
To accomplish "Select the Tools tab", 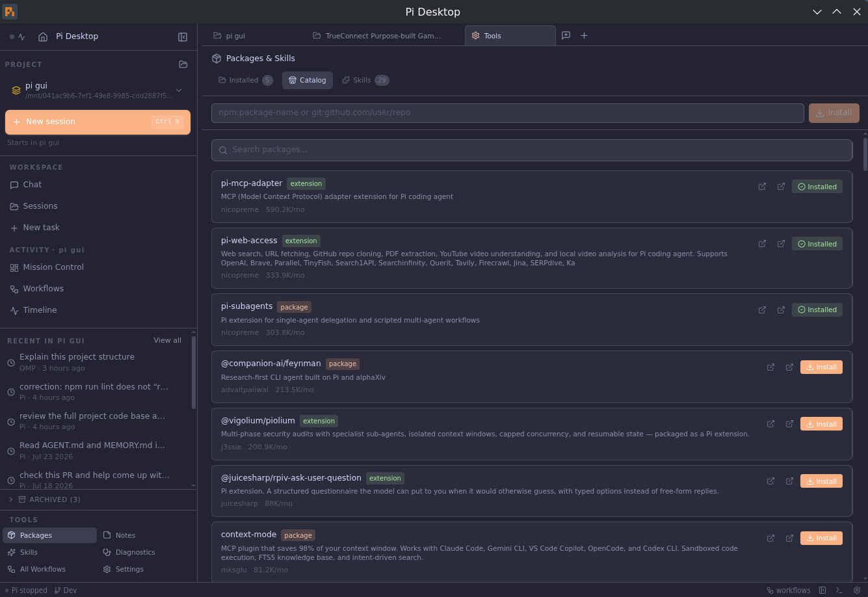I will point(510,36).
